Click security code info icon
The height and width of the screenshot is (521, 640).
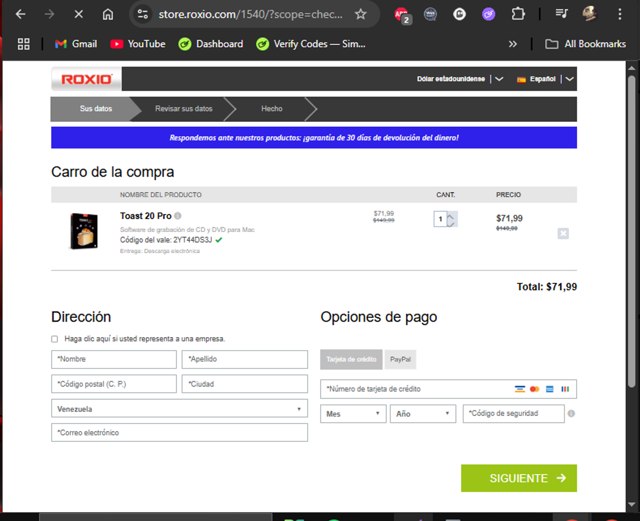(571, 414)
